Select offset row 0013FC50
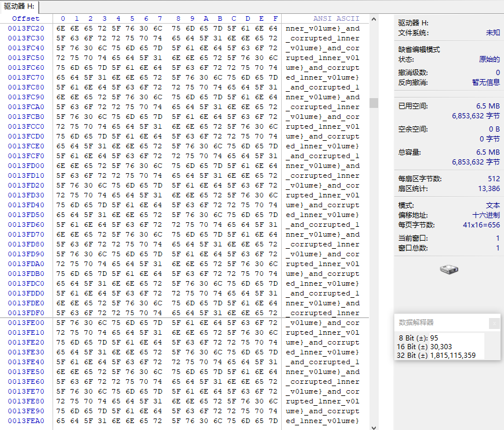Image resolution: width=504 pixels, height=430 pixels. (x=26, y=58)
